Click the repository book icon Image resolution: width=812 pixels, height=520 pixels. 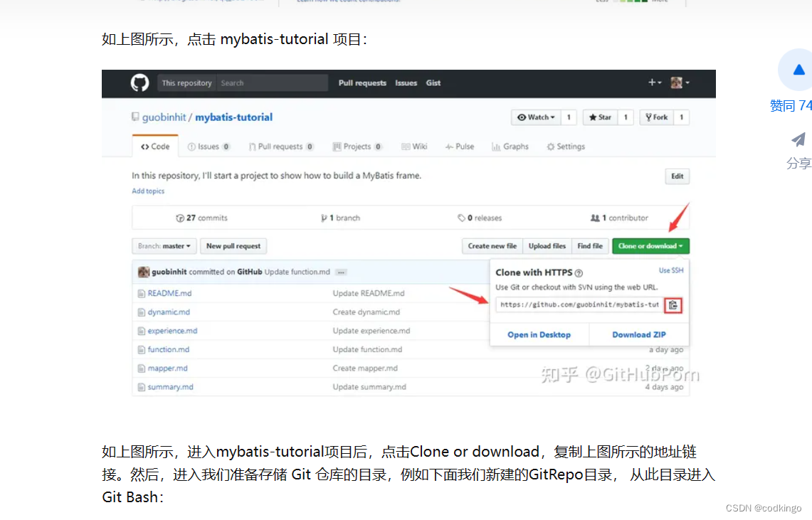135,117
